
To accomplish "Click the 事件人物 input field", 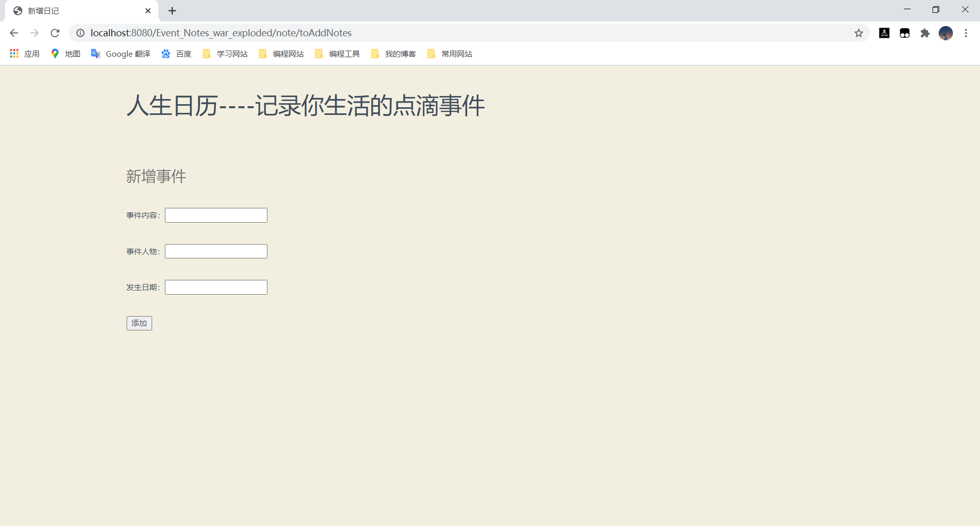I will [x=216, y=251].
